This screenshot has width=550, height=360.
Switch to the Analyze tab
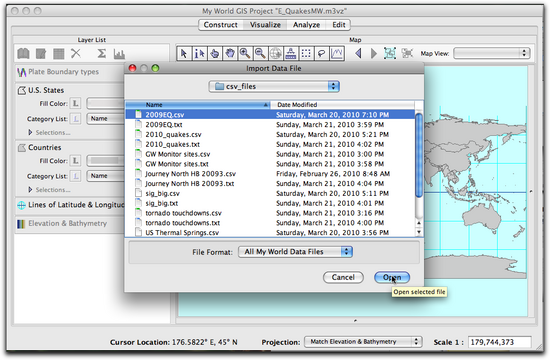click(306, 25)
